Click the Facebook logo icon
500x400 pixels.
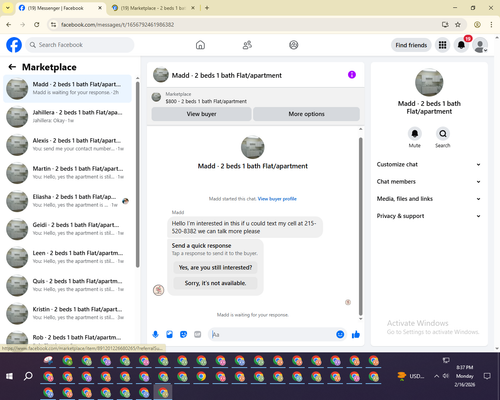[x=14, y=45]
